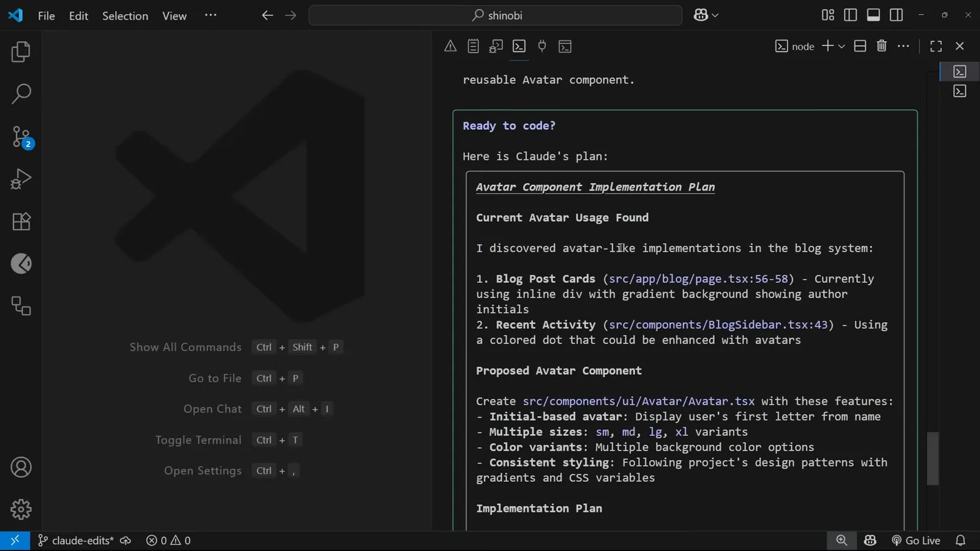Maximize the panel size

coord(936,46)
